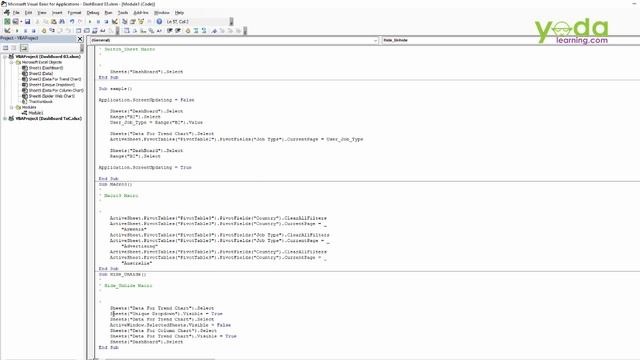Open the Debug menu
Image resolution: width=640 pixels, height=360 pixels.
point(93,13)
